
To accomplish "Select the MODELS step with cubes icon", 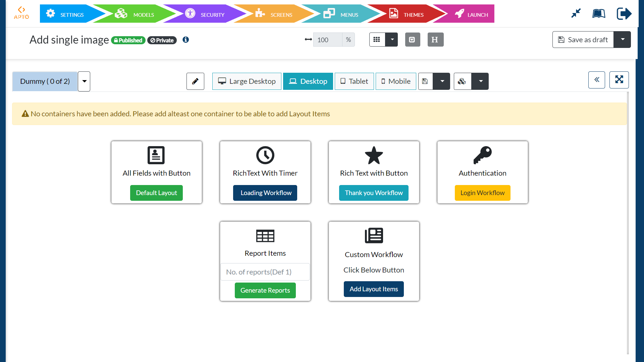I will [x=143, y=14].
